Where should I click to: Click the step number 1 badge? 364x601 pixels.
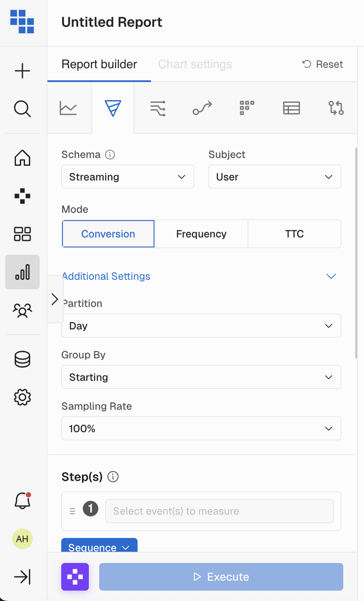pyautogui.click(x=91, y=509)
